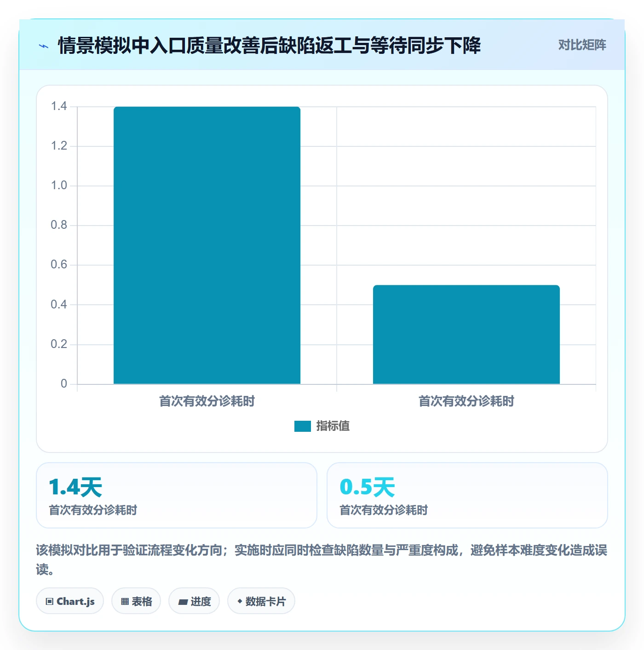The height and width of the screenshot is (650, 644).
Task: Click the 数据卡片 tag
Action: 261,601
